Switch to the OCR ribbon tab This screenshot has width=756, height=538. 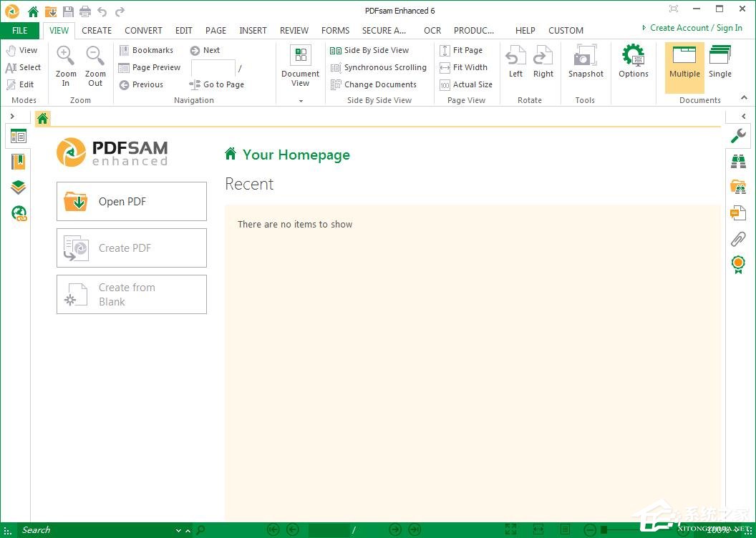coord(432,30)
